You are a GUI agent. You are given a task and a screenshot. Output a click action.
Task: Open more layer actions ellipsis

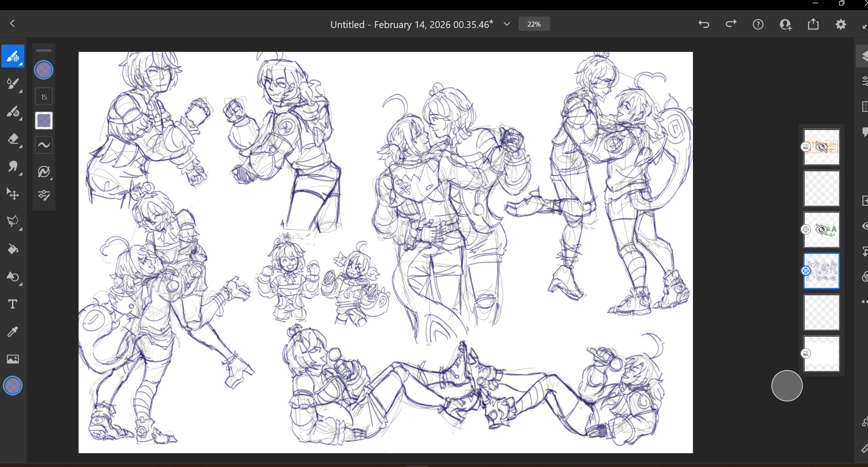pyautogui.click(x=864, y=302)
